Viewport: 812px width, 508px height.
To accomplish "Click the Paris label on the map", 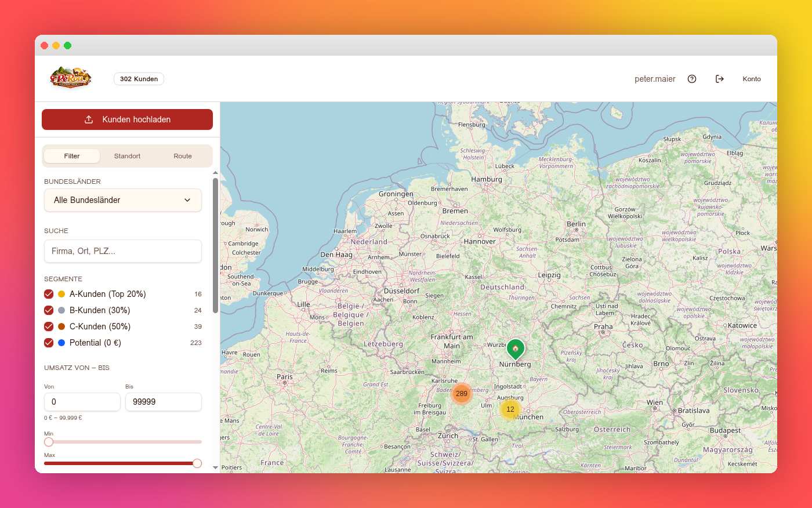I will click(285, 376).
